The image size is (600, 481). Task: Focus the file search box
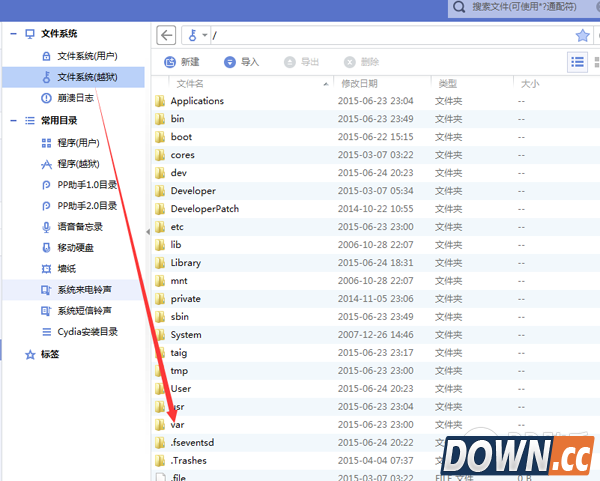(x=524, y=7)
